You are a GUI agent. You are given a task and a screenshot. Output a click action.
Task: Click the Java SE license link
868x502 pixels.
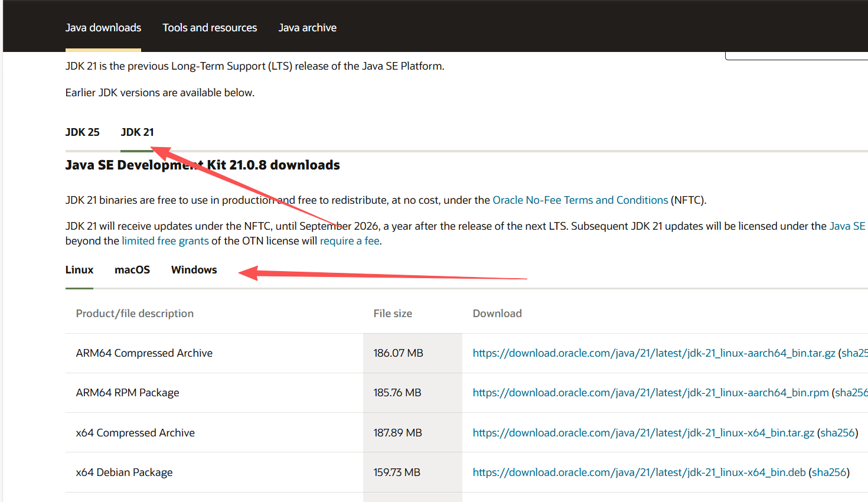[x=847, y=226]
